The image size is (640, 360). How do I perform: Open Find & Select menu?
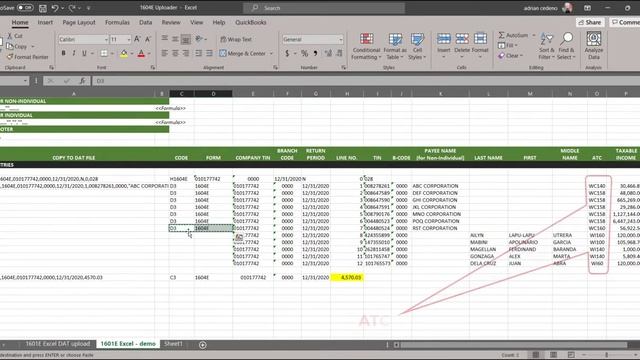[x=567, y=46]
